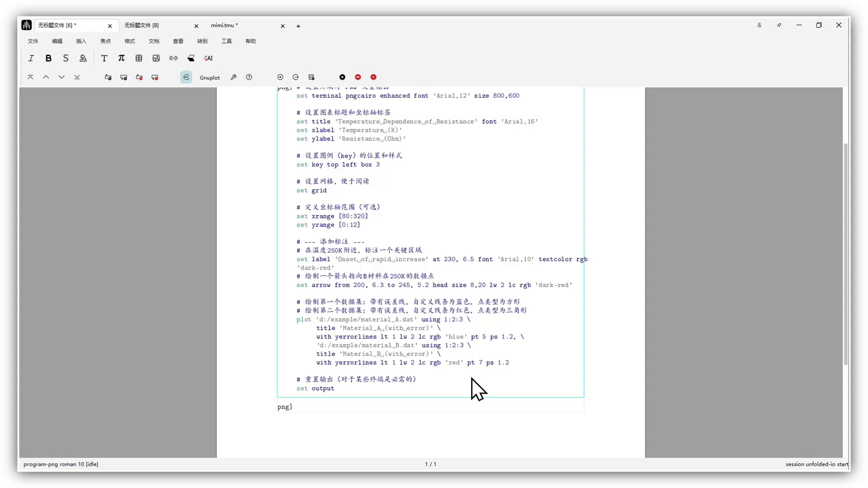Image resolution: width=868 pixels, height=488 pixels.
Task: Close session with red X button
Action: click(373, 77)
